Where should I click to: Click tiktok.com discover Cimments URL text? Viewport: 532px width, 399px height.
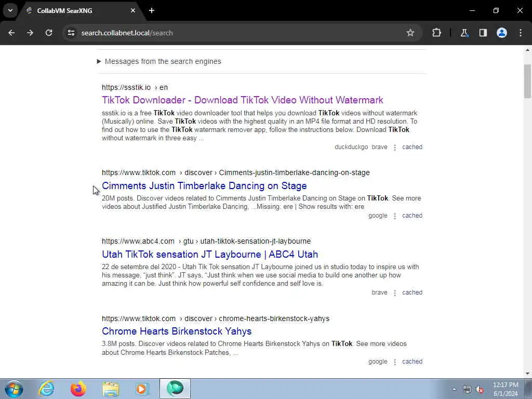236,172
